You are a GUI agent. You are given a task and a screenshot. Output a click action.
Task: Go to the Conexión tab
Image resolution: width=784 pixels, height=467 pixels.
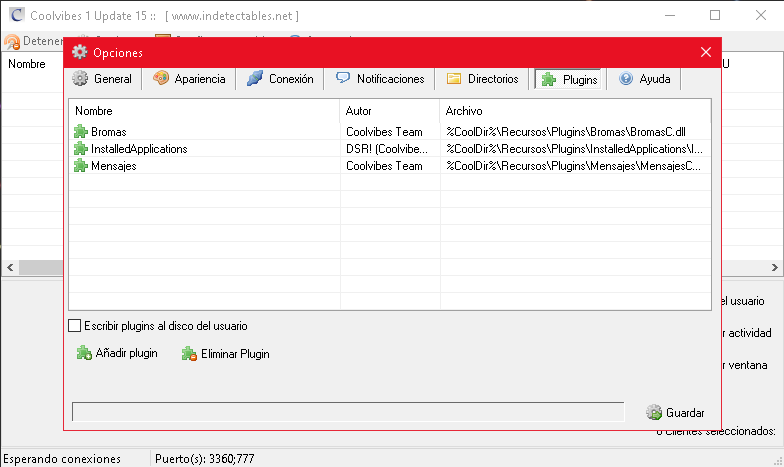(x=280, y=79)
